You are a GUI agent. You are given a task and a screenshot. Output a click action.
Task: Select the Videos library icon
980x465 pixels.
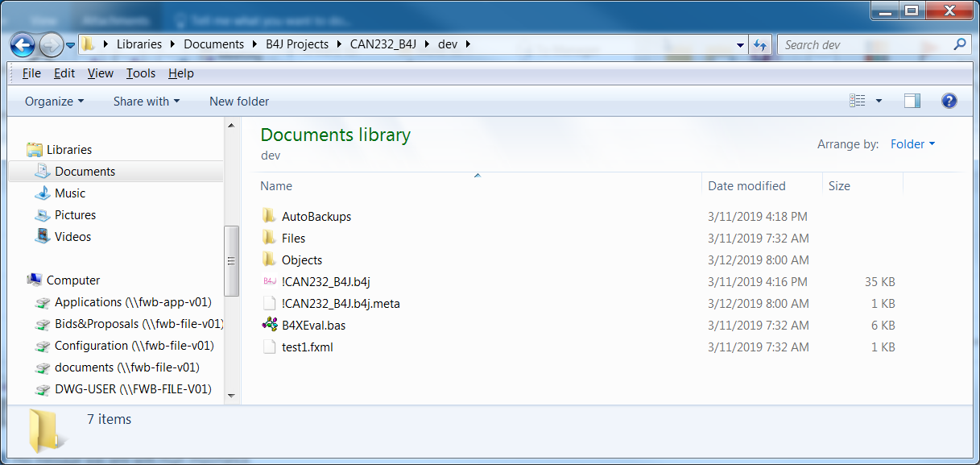coord(43,237)
